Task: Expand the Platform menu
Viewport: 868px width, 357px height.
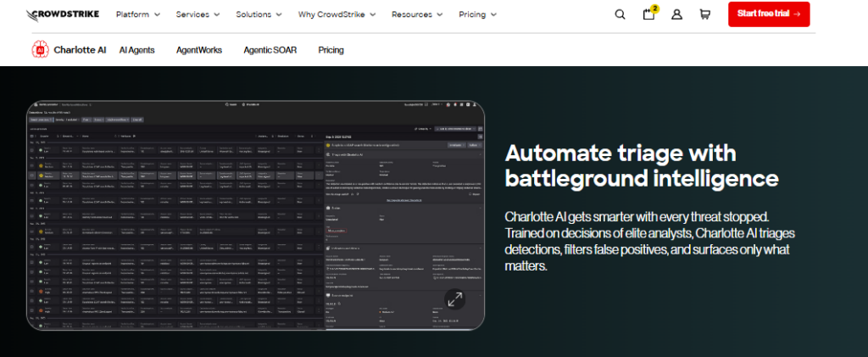Action: pyautogui.click(x=138, y=14)
